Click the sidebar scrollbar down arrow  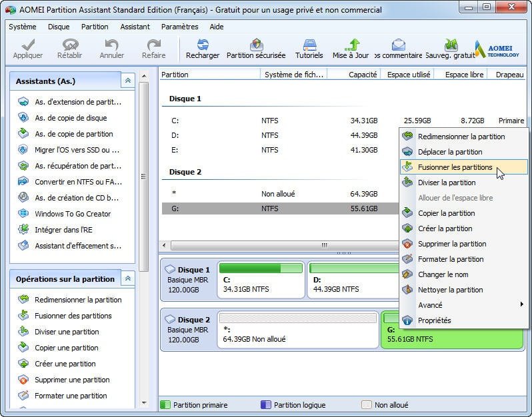(x=144, y=403)
